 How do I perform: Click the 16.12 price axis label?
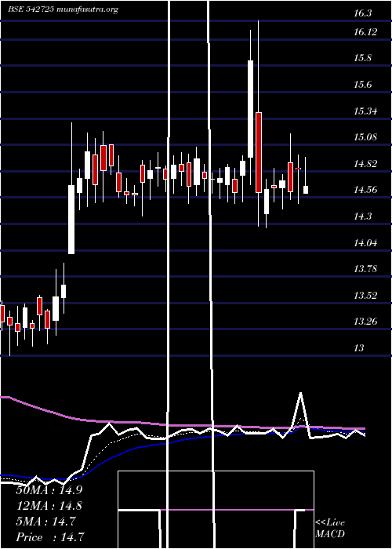pyautogui.click(x=365, y=32)
